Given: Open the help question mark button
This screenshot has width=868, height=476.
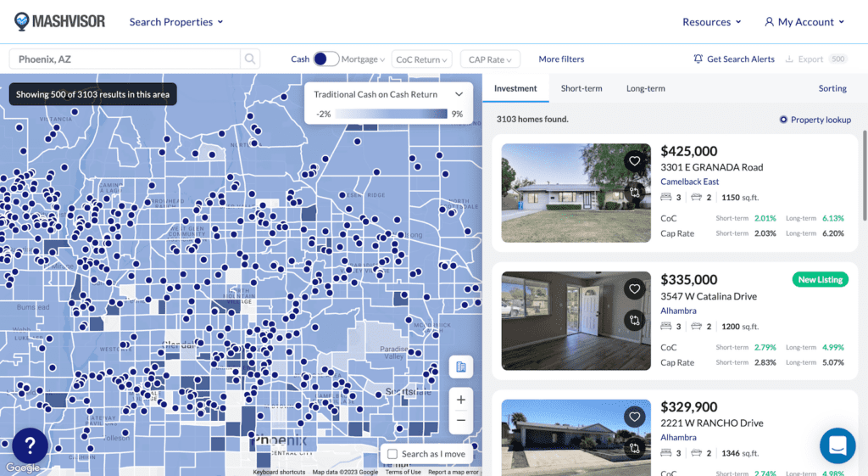Looking at the screenshot, I should (x=30, y=445).
